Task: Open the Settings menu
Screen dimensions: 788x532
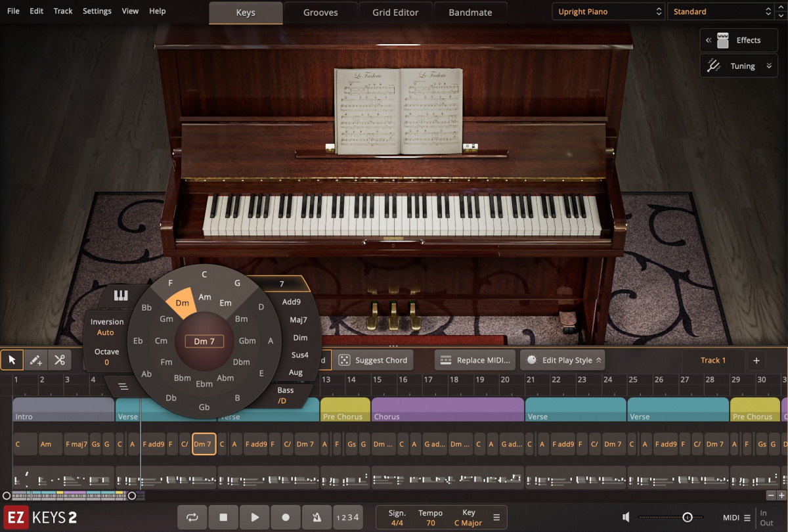Action: coord(97,11)
